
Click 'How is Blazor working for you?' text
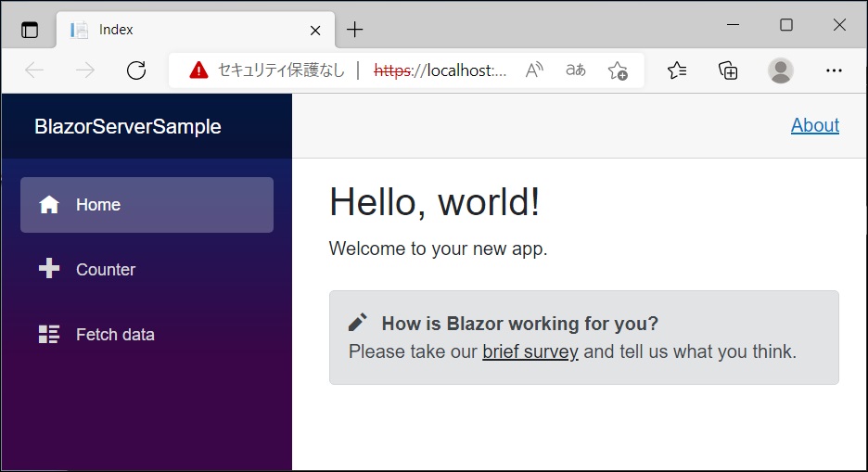(520, 323)
